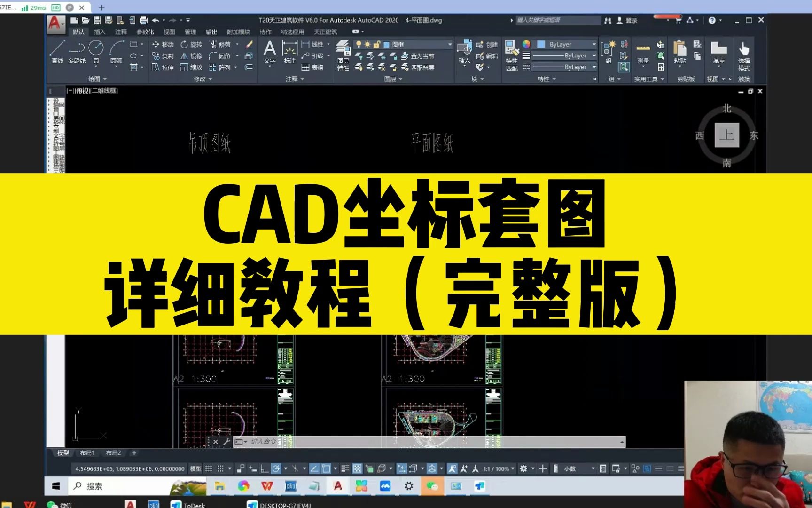Image resolution: width=812 pixels, height=508 pixels.
Task: Switch to the 天正建筑 ribbon tab
Action: coord(325,32)
